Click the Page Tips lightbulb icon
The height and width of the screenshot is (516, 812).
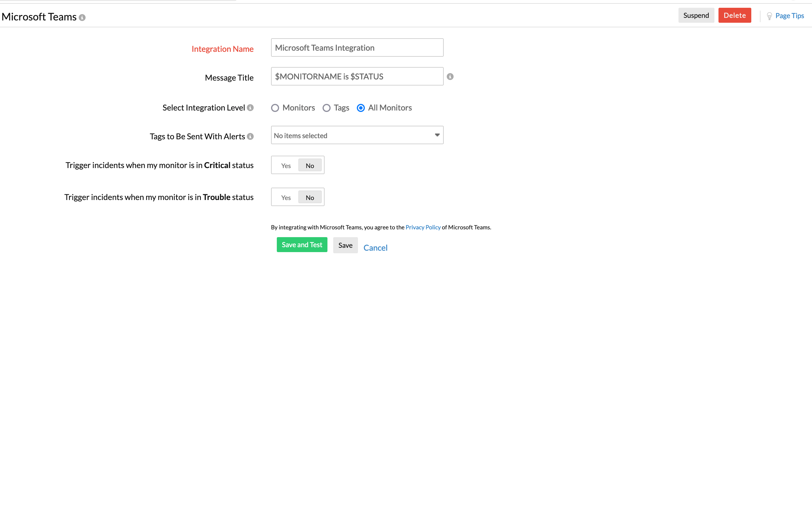769,16
